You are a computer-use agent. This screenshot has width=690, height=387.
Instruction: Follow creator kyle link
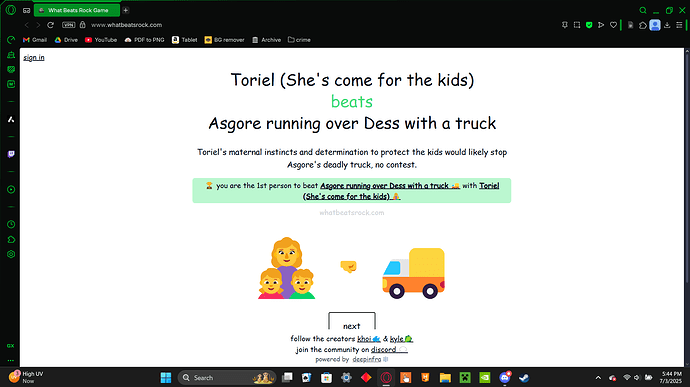point(401,339)
